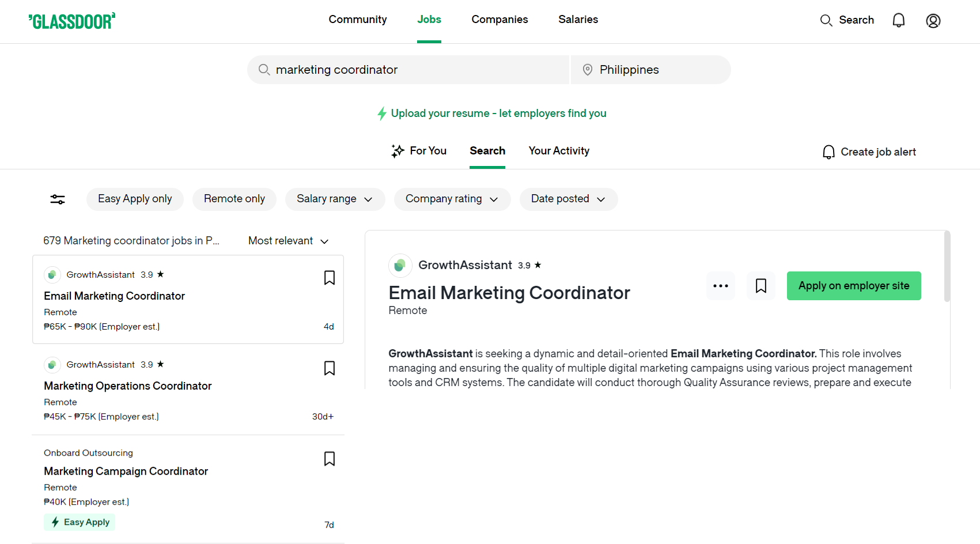
Task: Click the Philippines location field
Action: [650, 70]
